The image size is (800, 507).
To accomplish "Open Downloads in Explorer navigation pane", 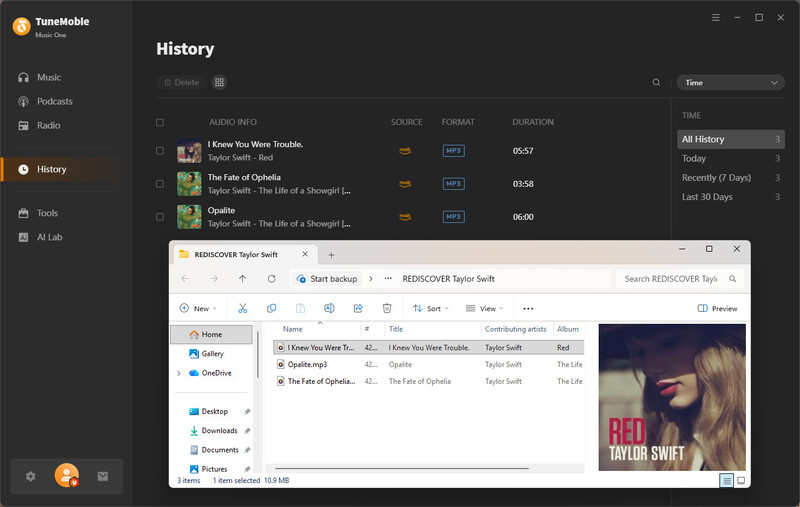I will pyautogui.click(x=214, y=431).
